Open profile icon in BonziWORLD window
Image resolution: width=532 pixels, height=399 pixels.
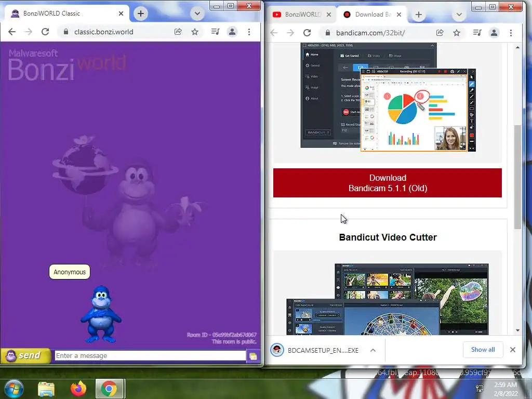tap(232, 32)
